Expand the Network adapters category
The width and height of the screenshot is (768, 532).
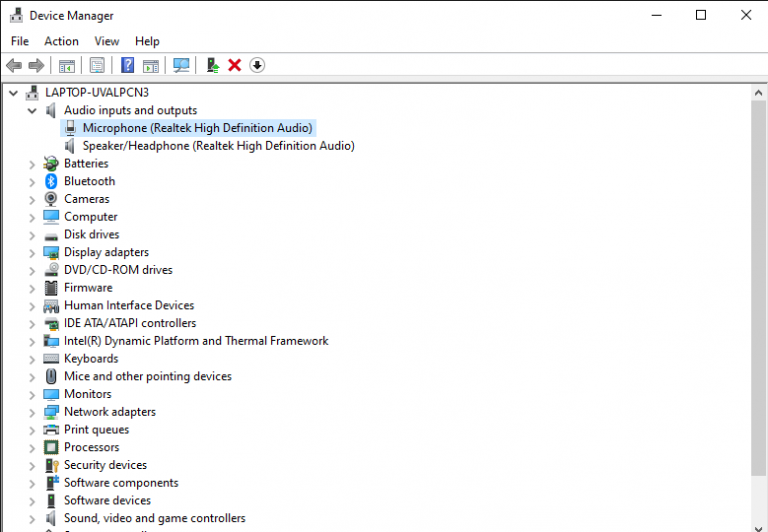coord(32,412)
